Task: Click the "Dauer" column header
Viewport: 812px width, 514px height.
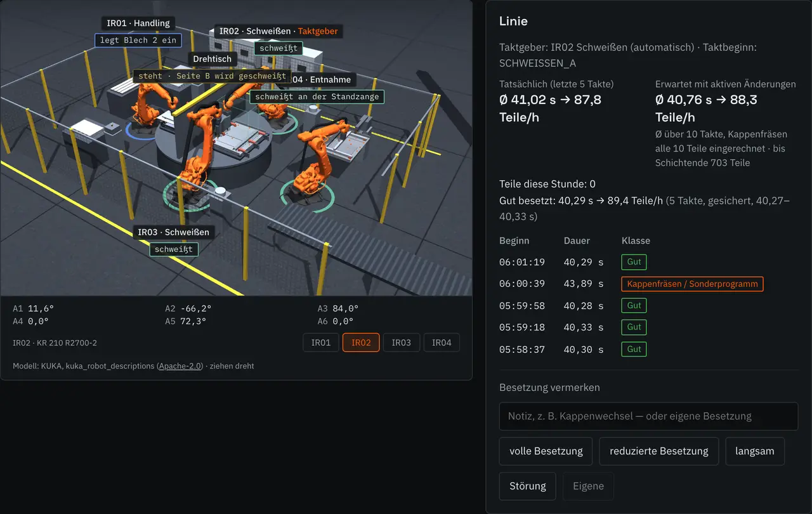Action: [x=577, y=241]
